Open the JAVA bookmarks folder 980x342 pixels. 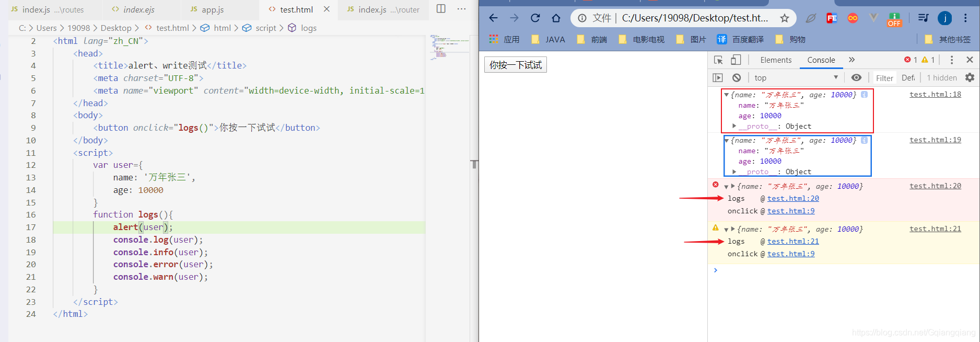(x=549, y=39)
